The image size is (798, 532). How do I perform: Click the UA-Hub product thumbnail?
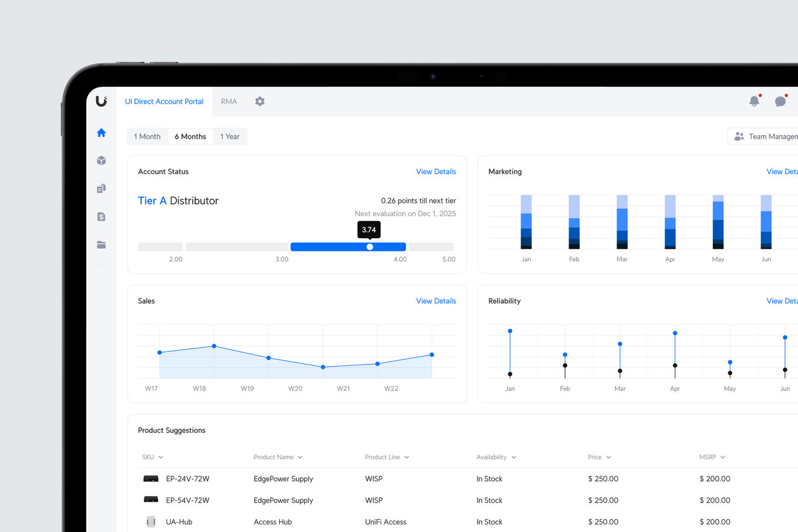pos(151,521)
